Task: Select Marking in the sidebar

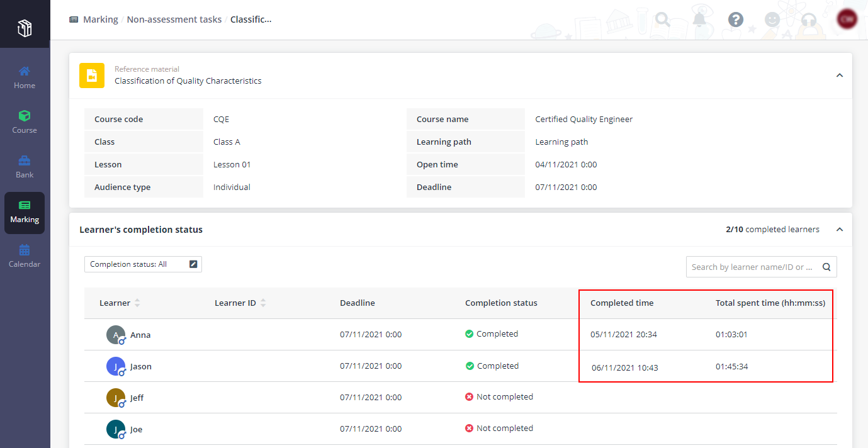Action: (x=25, y=213)
